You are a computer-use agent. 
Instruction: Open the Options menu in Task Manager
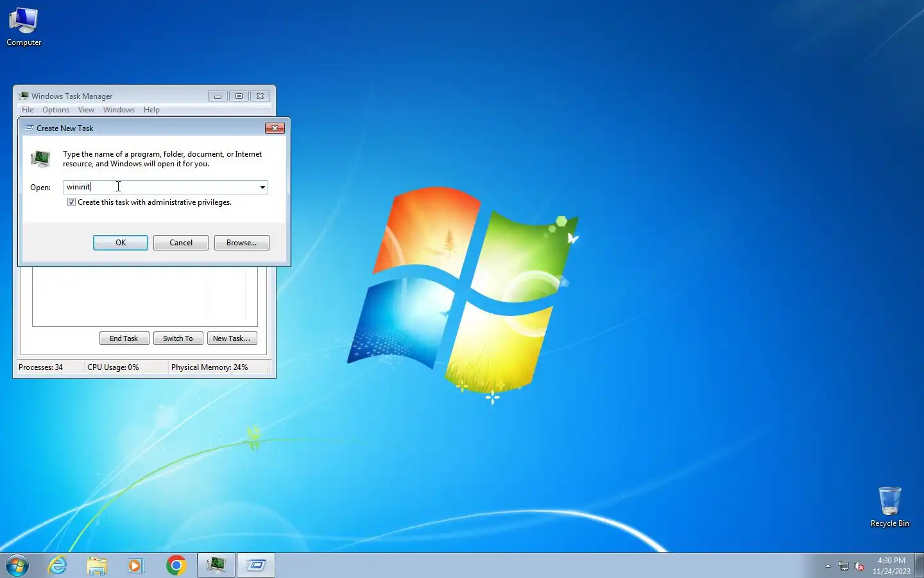click(56, 110)
